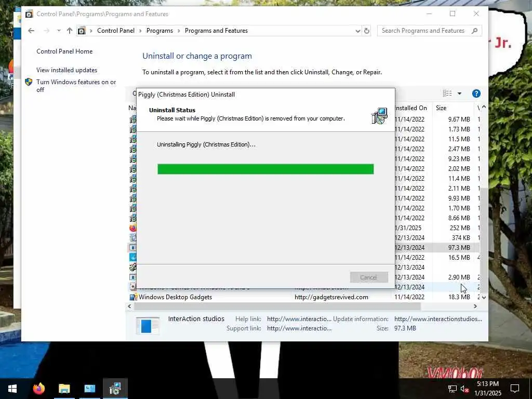Click the 16.5 MB size cell
Image resolution: width=532 pixels, height=399 pixels.
pos(459,258)
